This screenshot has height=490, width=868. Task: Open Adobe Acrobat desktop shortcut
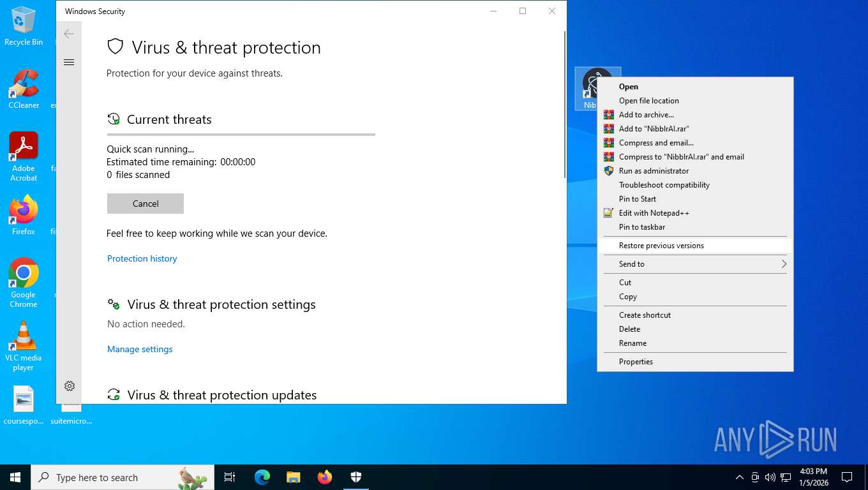[x=24, y=157]
